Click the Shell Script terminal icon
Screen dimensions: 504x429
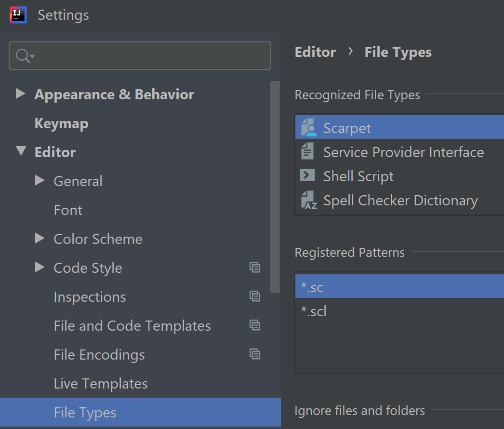tap(307, 175)
